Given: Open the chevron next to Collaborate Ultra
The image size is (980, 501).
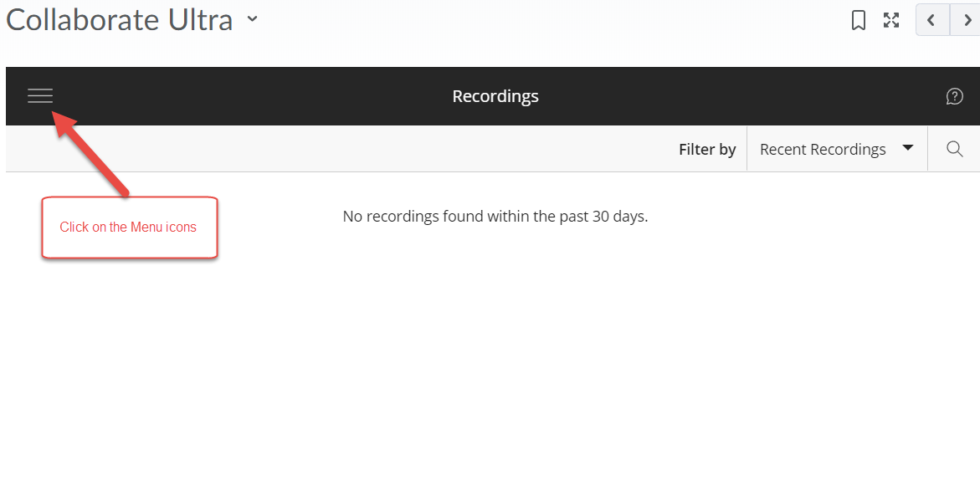Looking at the screenshot, I should (252, 19).
